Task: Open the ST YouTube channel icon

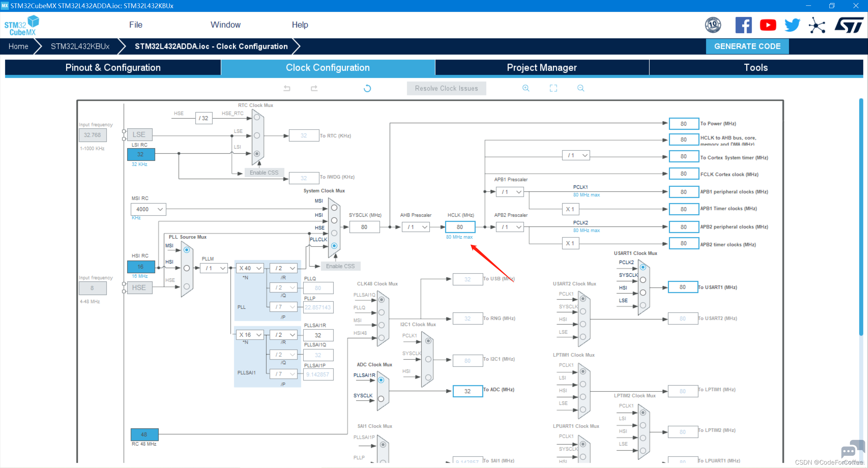Action: 768,25
